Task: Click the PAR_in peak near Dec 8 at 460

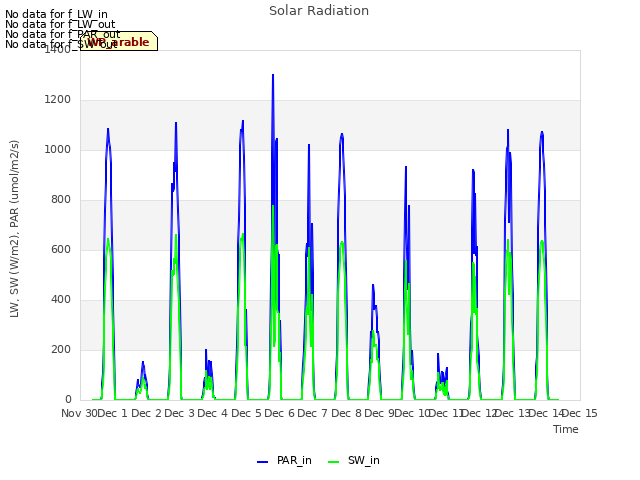Action: (373, 285)
